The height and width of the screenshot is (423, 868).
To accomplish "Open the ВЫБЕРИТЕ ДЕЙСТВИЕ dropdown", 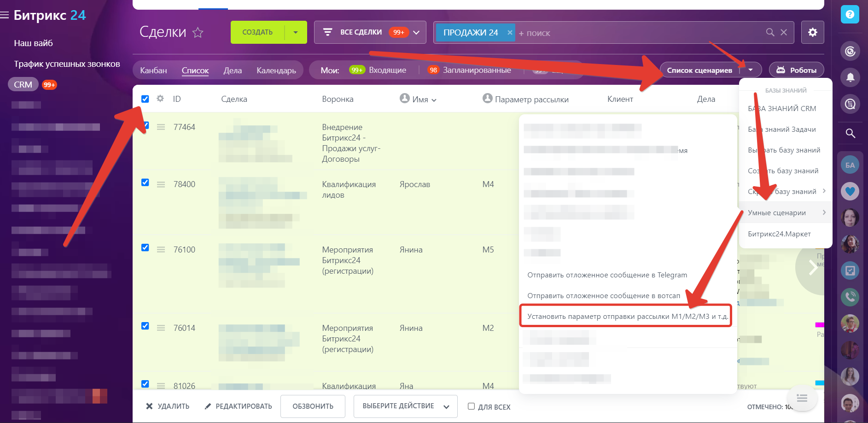I will point(405,406).
